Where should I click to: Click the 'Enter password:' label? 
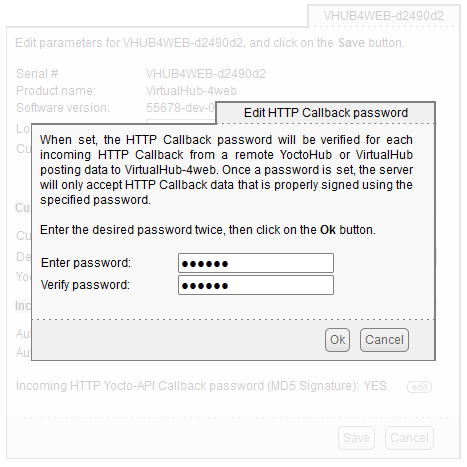pos(86,263)
